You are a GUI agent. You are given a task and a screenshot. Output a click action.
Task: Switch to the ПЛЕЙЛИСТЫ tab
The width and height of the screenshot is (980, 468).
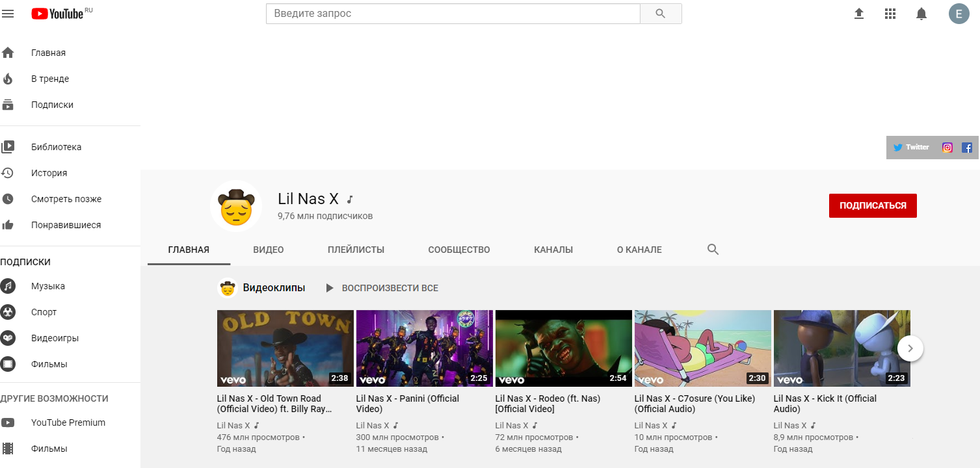coord(356,250)
